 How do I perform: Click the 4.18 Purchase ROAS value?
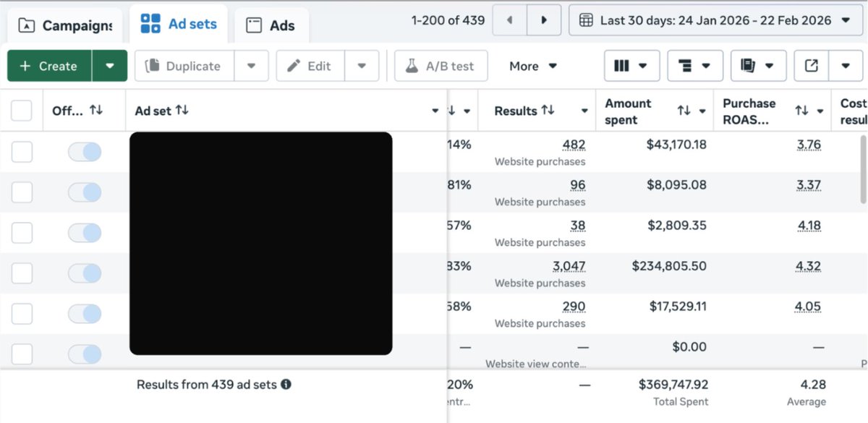[809, 226]
